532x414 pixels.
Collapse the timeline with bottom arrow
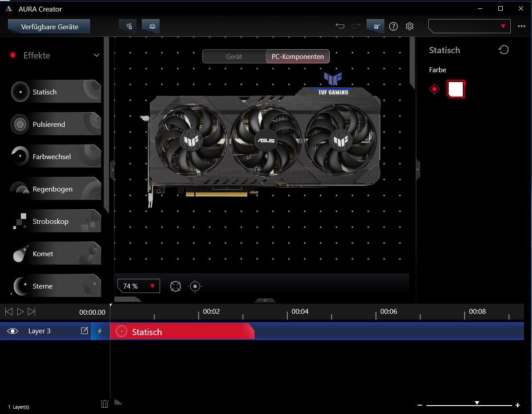pyautogui.click(x=265, y=301)
